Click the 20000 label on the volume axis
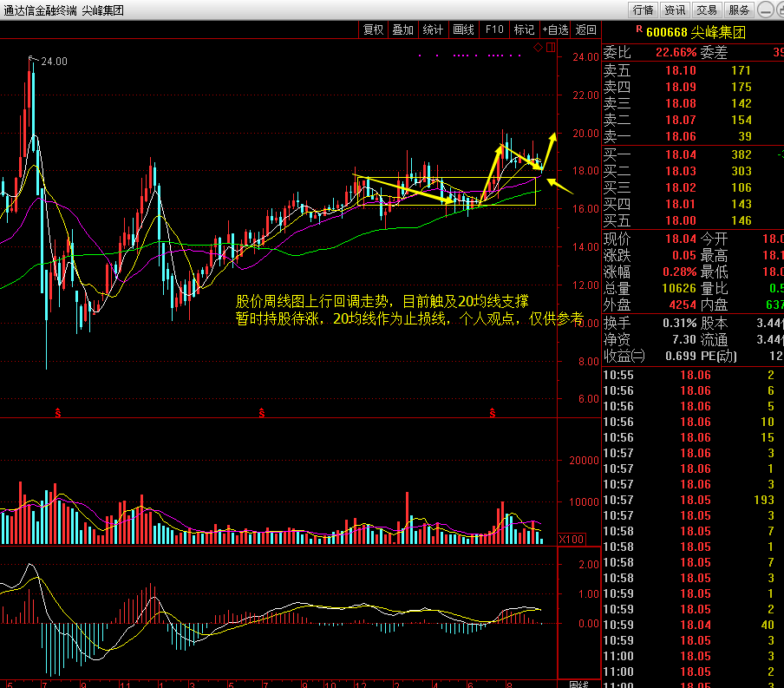Image resolution: width=784 pixels, height=688 pixels. pos(584,461)
